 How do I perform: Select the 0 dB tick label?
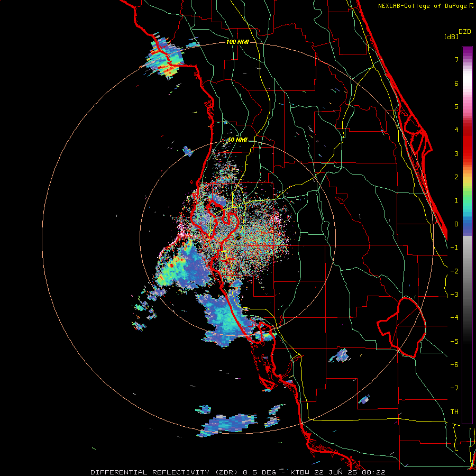(x=456, y=224)
